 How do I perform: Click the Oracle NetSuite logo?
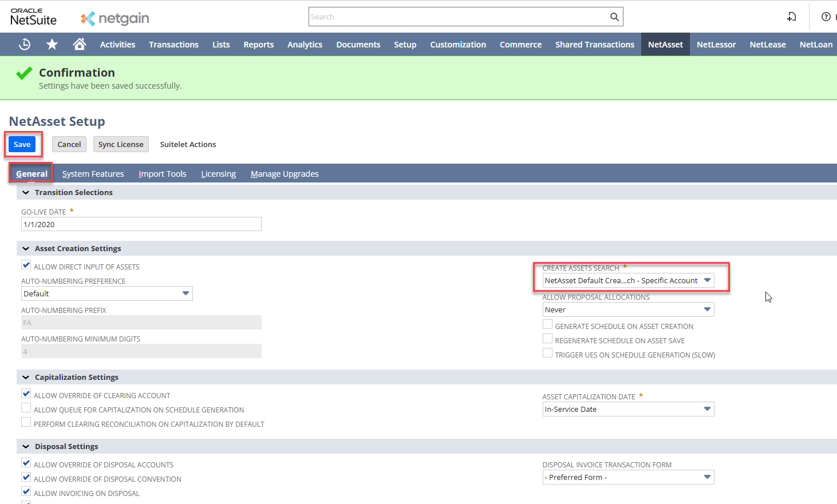[33, 17]
